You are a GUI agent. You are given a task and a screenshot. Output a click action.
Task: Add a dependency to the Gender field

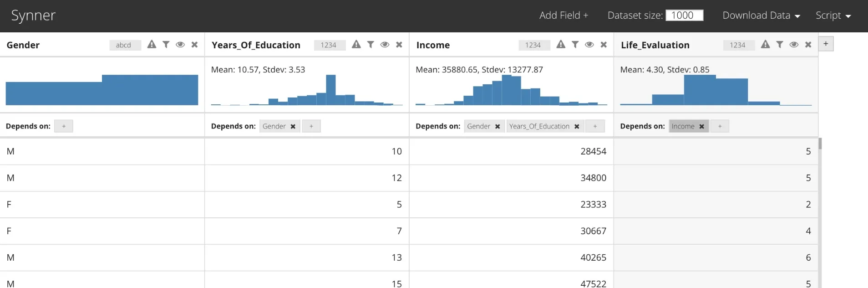(64, 126)
